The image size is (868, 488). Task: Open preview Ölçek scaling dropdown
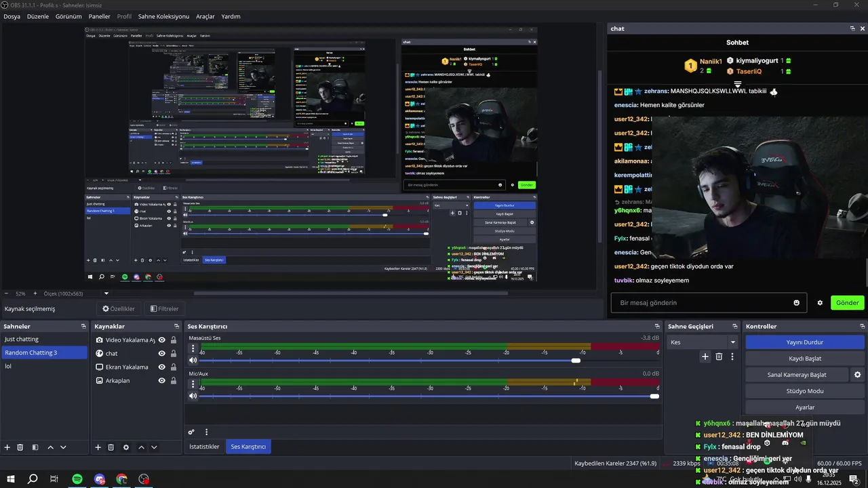[106, 293]
